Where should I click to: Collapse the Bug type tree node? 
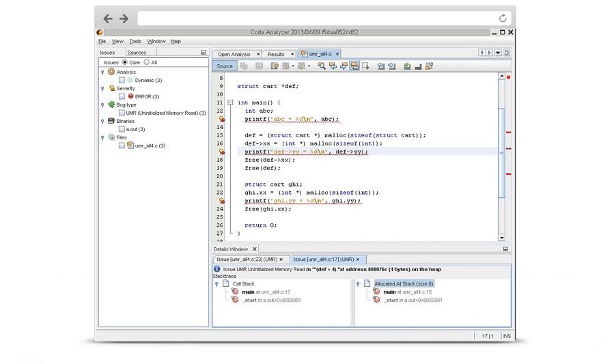tap(102, 105)
